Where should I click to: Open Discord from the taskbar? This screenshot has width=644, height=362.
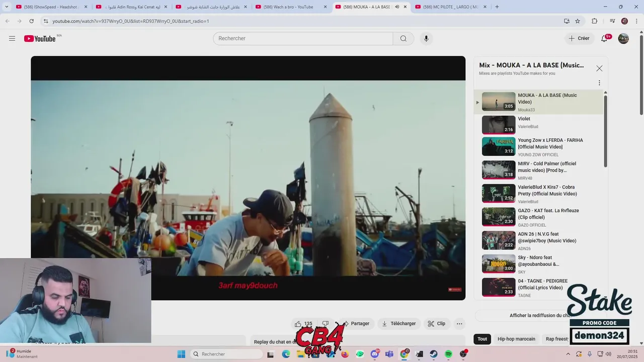[x=374, y=354]
